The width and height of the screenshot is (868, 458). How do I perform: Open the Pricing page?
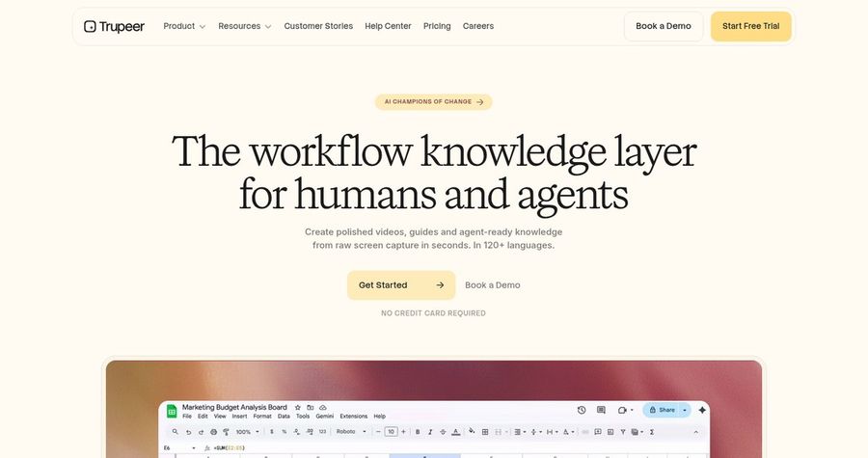(437, 26)
